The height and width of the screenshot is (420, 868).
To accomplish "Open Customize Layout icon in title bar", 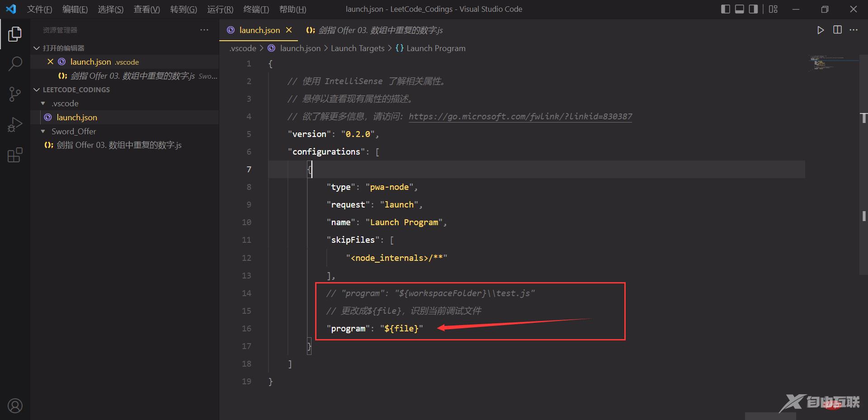I will click(x=773, y=9).
